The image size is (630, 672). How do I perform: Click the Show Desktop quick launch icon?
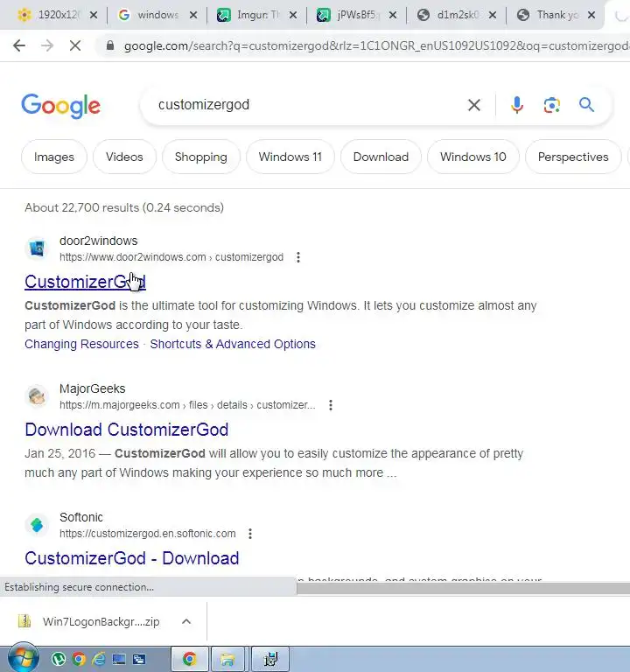coord(119,659)
